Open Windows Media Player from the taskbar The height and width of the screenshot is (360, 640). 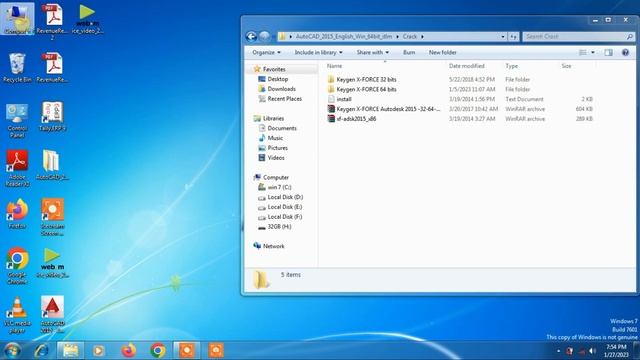click(x=98, y=350)
